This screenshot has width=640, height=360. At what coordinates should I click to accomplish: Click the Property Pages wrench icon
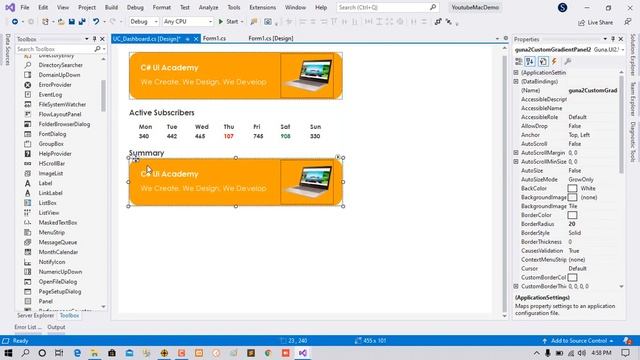567,61
